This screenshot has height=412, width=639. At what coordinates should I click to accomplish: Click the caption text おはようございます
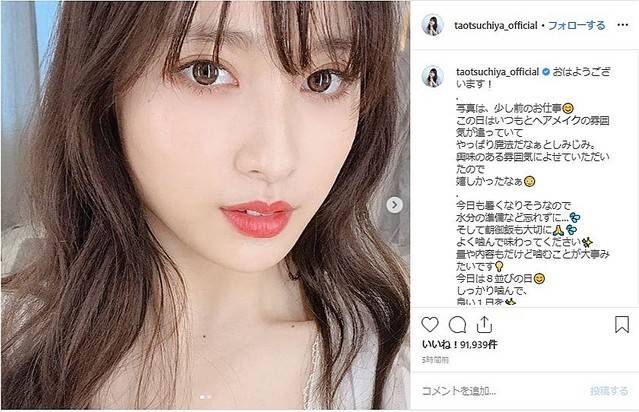click(533, 78)
